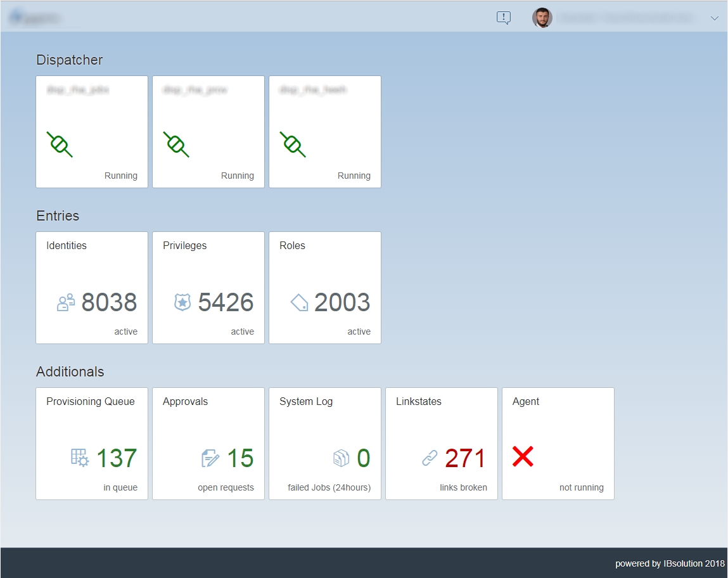Click the Privileges badge star icon
Image resolution: width=728 pixels, height=578 pixels.
[x=182, y=302]
